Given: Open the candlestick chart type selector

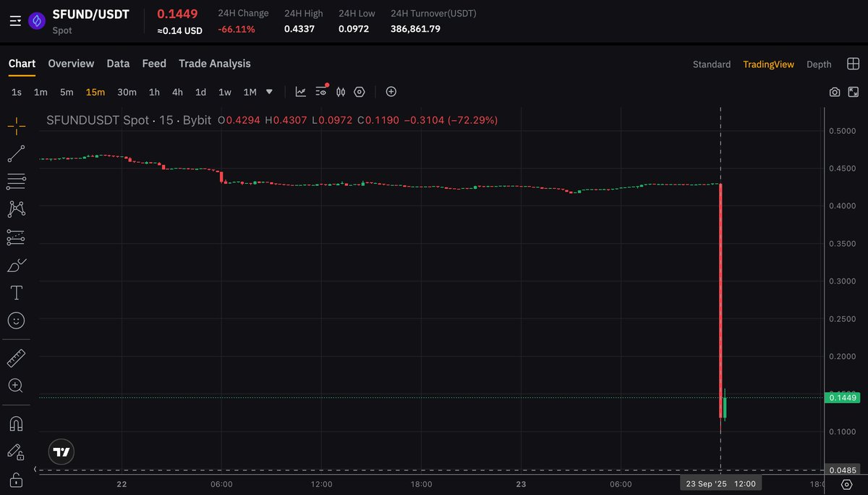Looking at the screenshot, I should coord(341,92).
